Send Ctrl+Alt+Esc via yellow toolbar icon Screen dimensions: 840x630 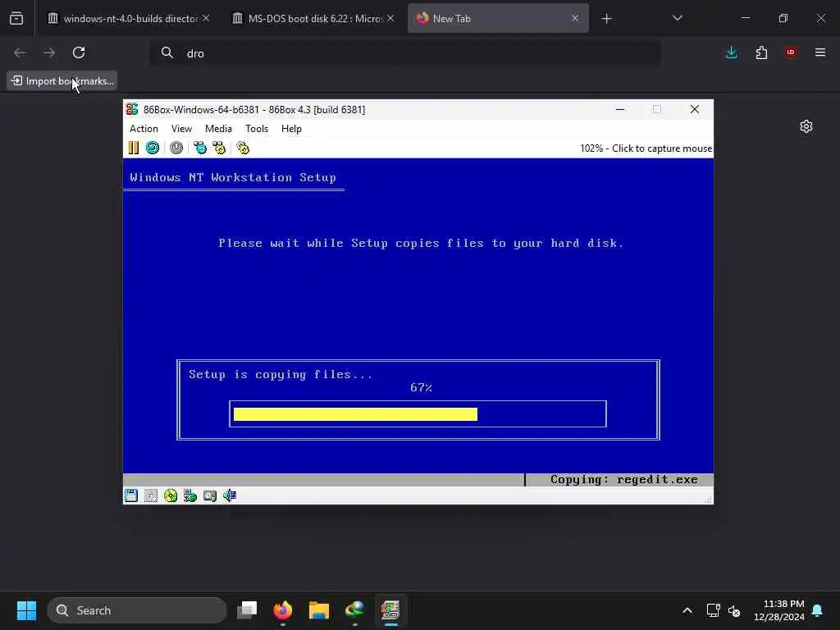point(219,148)
